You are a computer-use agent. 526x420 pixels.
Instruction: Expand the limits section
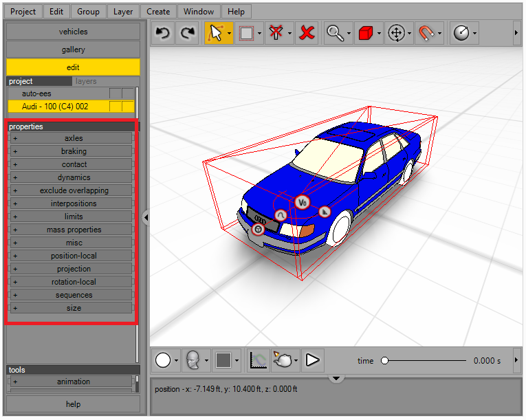pos(71,217)
